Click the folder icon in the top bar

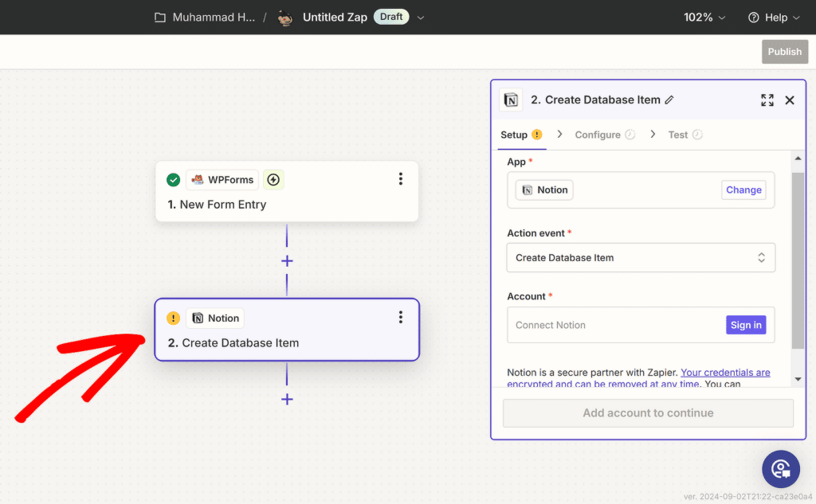point(160,18)
